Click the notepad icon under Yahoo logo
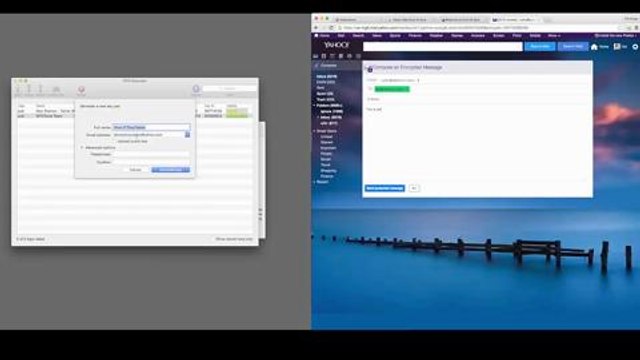The height and width of the screenshot is (360, 640). [341, 56]
